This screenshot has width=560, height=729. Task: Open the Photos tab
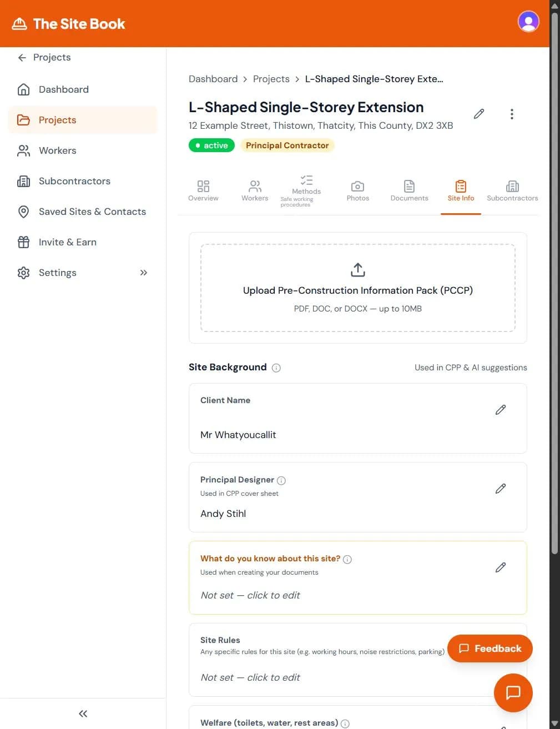pyautogui.click(x=358, y=190)
